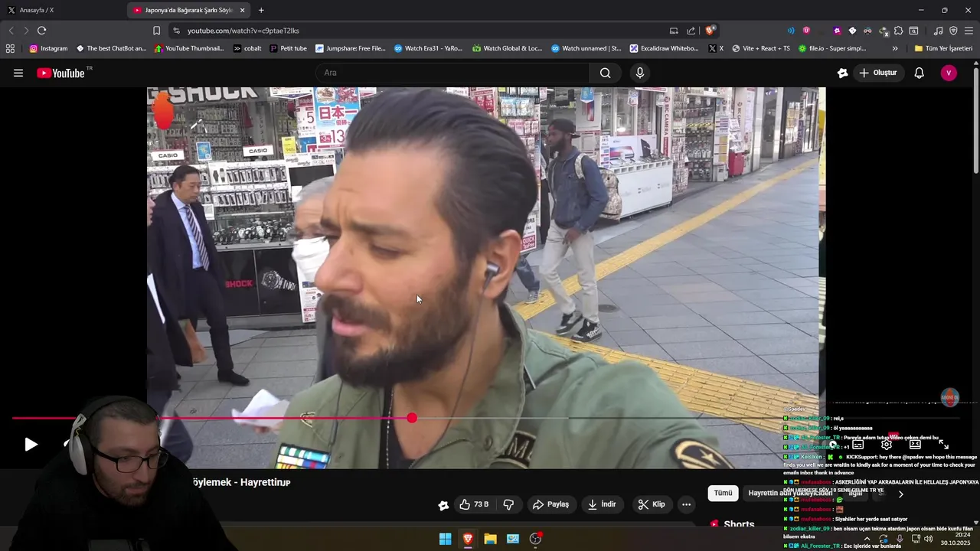Open the browser extensions puzzle icon
This screenshot has height=551, width=980.
[899, 31]
